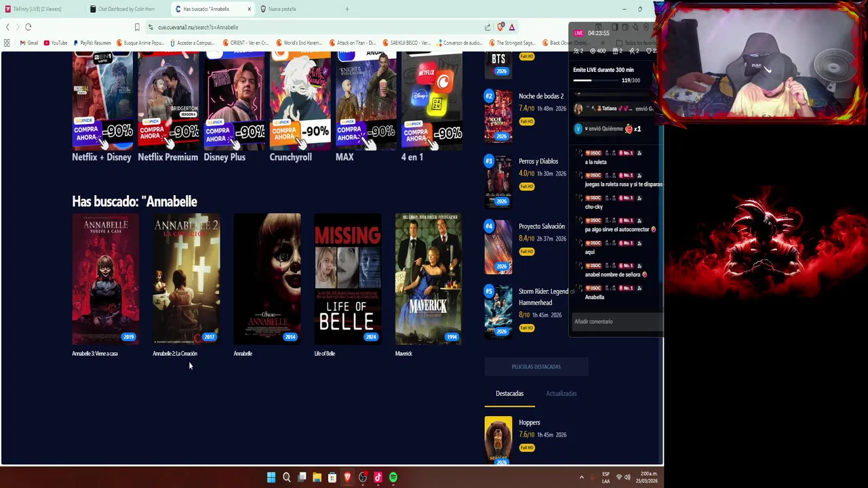Select the Destacadas tab
Screen dimensions: 868x488
(509, 394)
